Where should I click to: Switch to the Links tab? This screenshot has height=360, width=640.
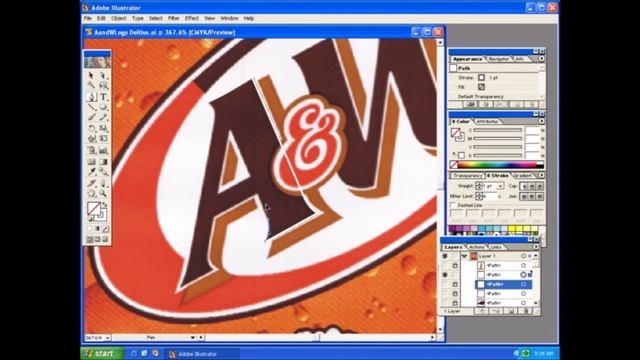[496, 247]
